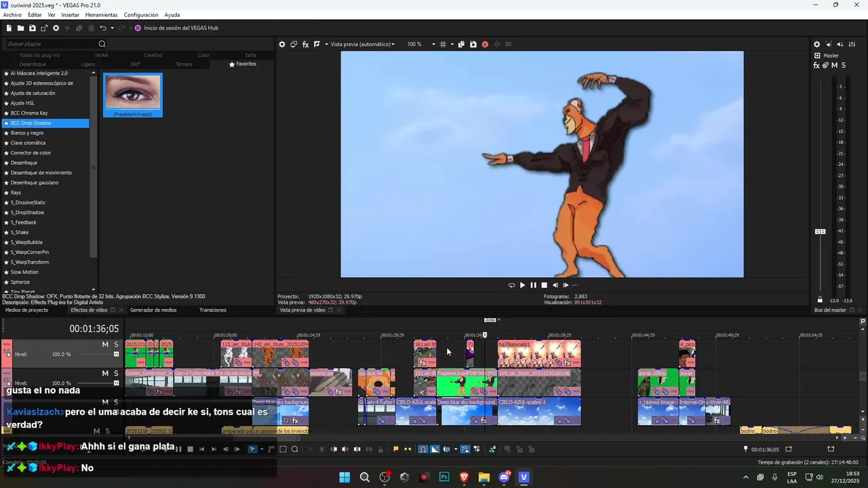
Task: Play the preview in Video Preview window
Action: pyautogui.click(x=522, y=285)
